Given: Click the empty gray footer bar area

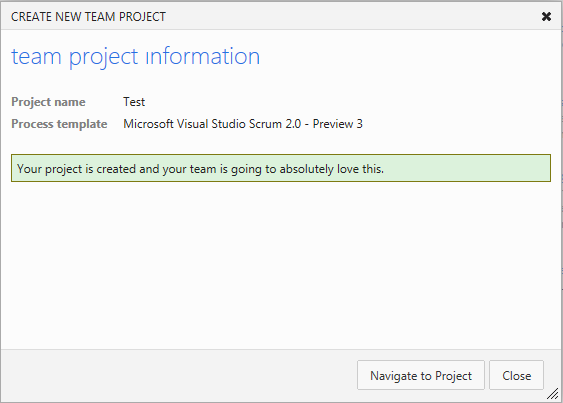Looking at the screenshot, I should pyautogui.click(x=180, y=375).
